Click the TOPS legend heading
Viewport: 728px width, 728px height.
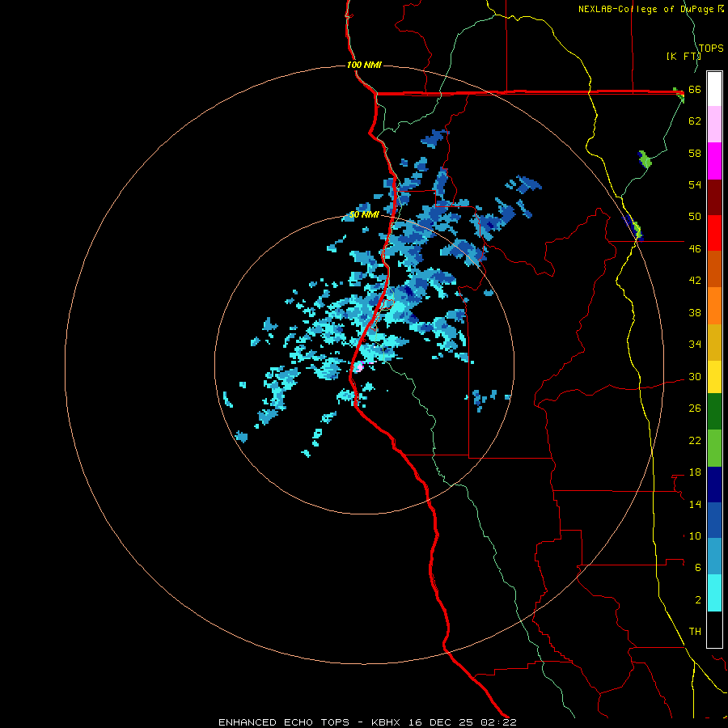click(x=711, y=48)
